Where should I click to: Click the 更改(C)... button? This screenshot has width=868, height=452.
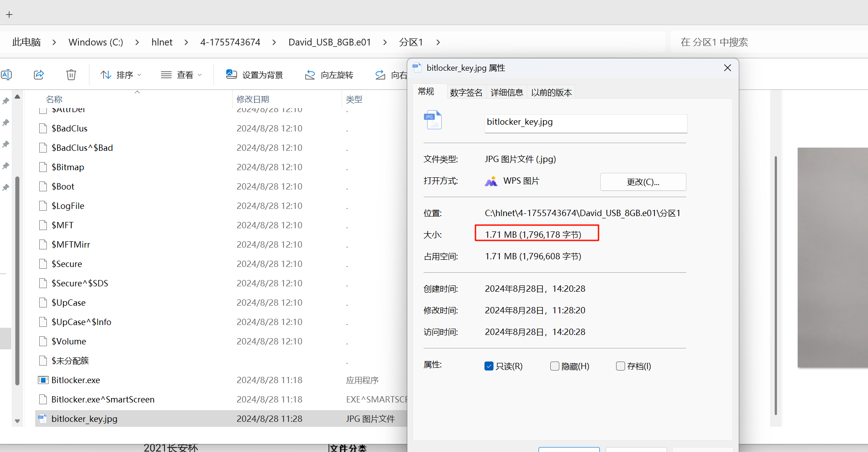(643, 182)
